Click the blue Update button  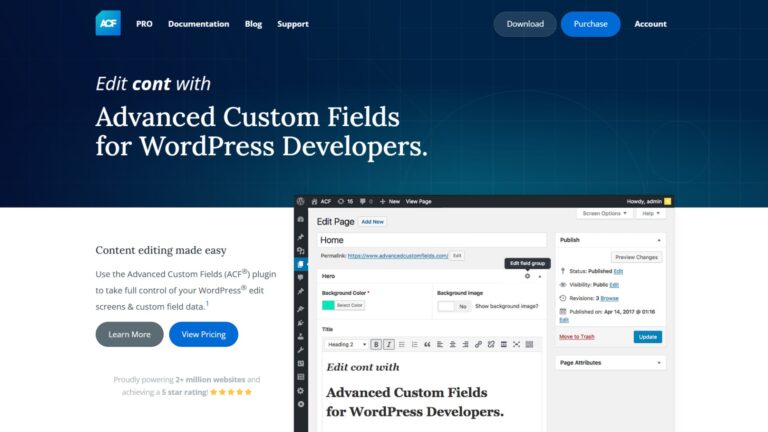click(x=648, y=337)
